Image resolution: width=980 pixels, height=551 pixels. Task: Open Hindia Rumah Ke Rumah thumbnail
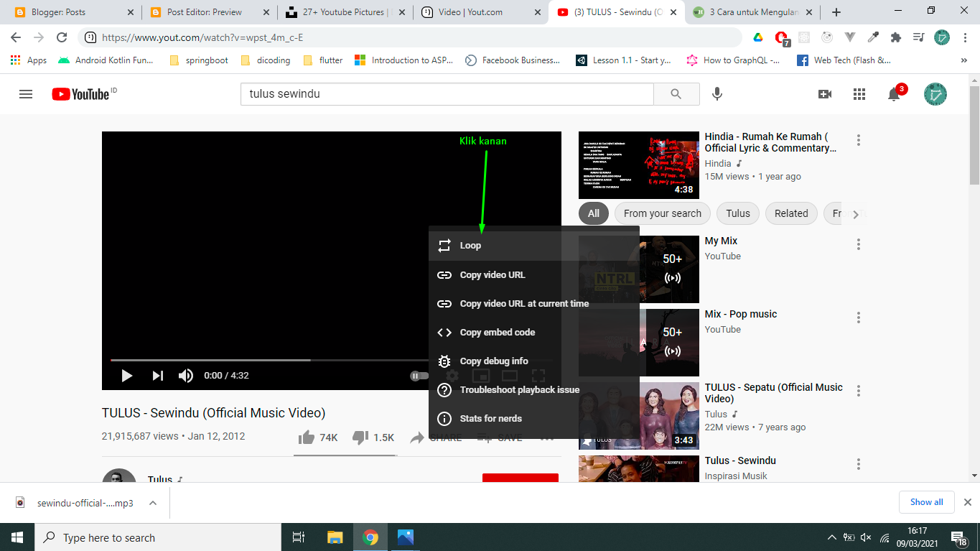(639, 165)
